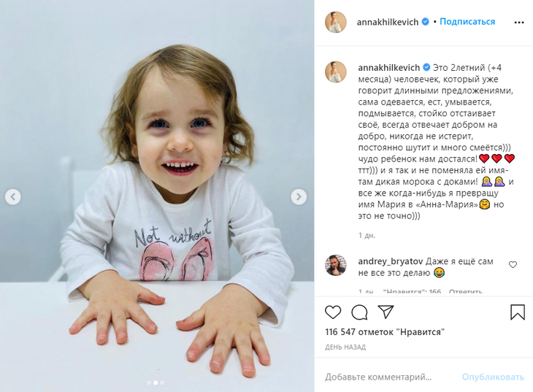Open annakhilkevich profile from header username
This screenshot has height=392, width=533.
[388, 22]
